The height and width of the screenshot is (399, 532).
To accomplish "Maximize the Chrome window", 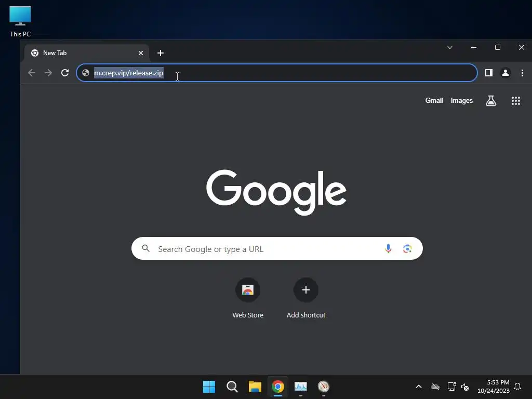I will (497, 47).
